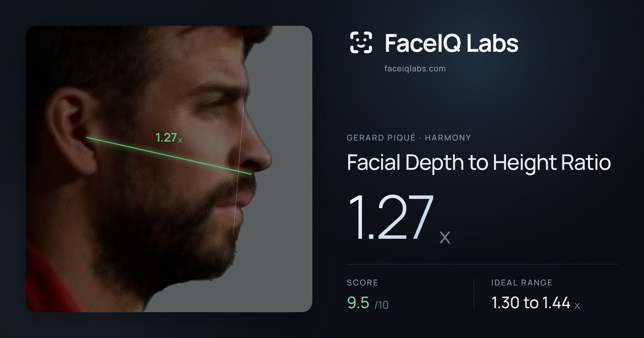Screen dimensions: 644x338
Task: Open the faceiqlabs.com link
Action: point(415,69)
